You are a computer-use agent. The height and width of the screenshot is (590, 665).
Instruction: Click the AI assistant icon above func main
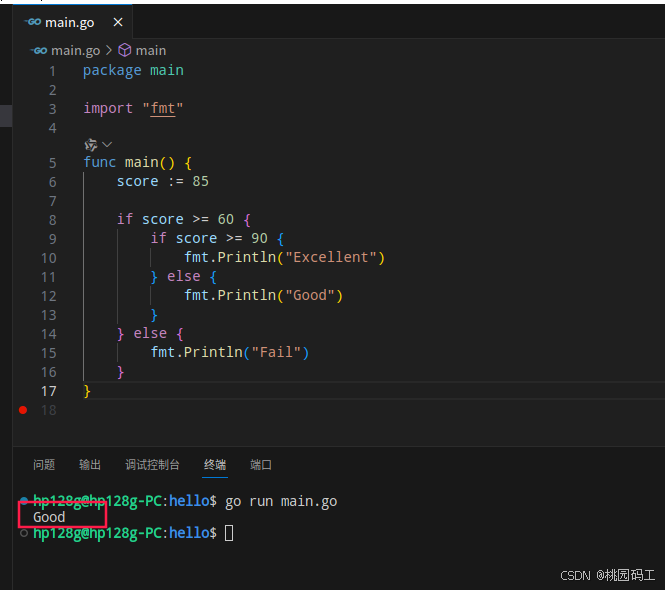point(91,145)
